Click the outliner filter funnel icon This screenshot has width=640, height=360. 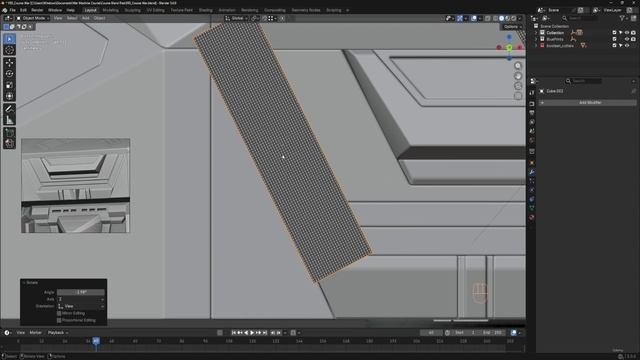(622, 18)
